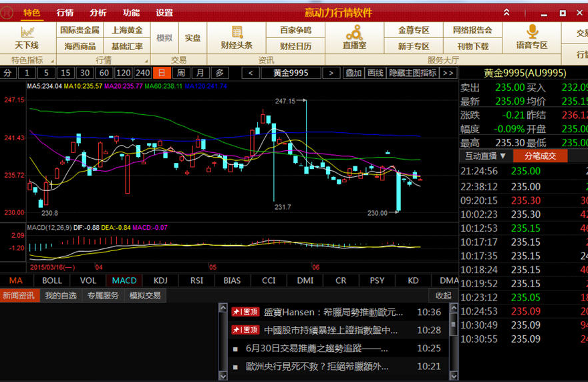Open 金尊专区 section
Viewport: 588px width, 382px height.
pos(414,30)
